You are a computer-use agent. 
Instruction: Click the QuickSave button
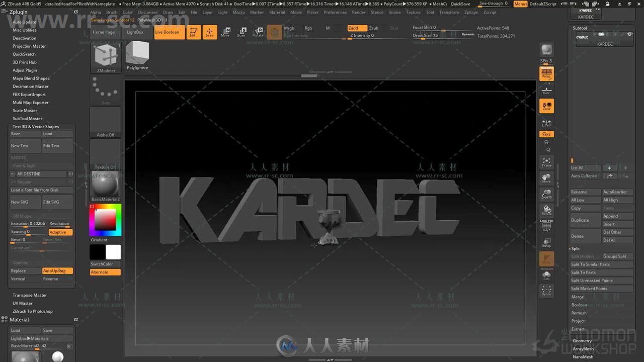[x=460, y=4]
